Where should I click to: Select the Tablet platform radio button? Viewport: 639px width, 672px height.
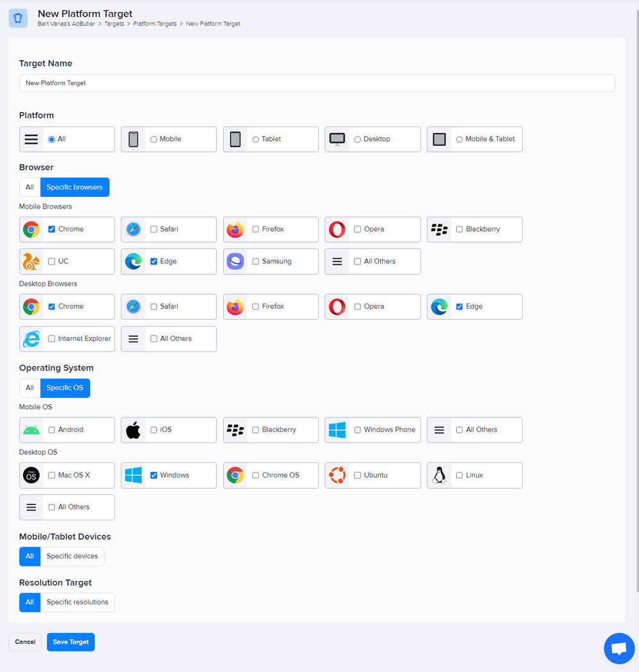pyautogui.click(x=255, y=139)
